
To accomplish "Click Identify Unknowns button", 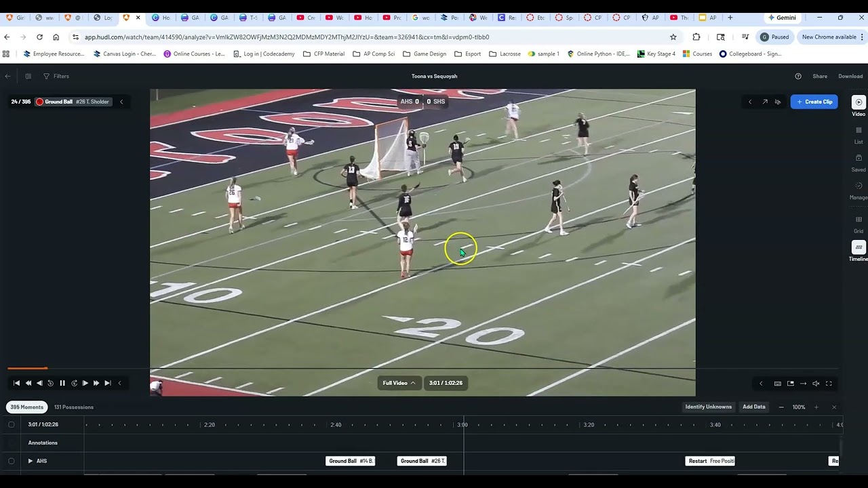I will coord(708,407).
